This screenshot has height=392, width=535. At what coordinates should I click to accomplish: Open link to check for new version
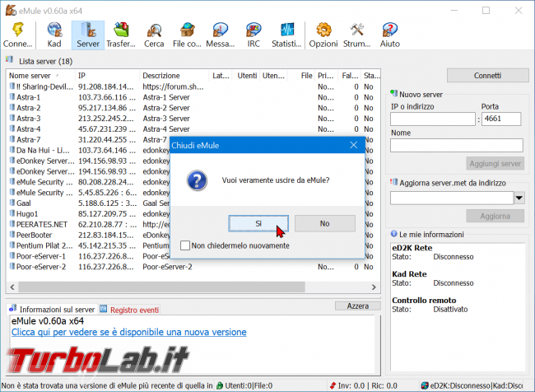(129, 332)
